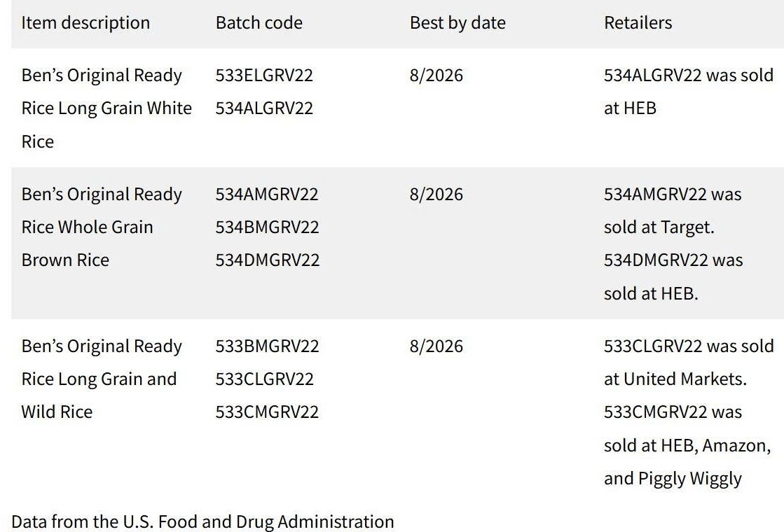Click batch code 534ALGRV22 in Batch code column
Screen dimensions: 784x532
click(x=264, y=108)
